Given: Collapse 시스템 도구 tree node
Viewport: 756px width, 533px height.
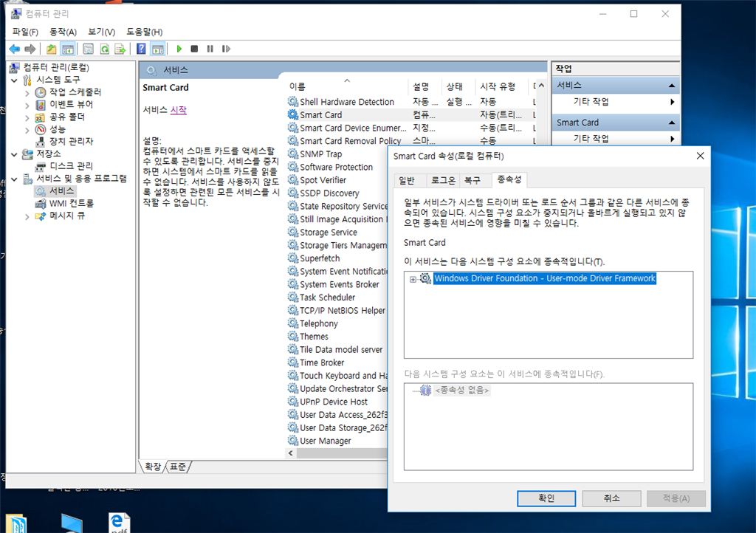Looking at the screenshot, I should pos(15,80).
